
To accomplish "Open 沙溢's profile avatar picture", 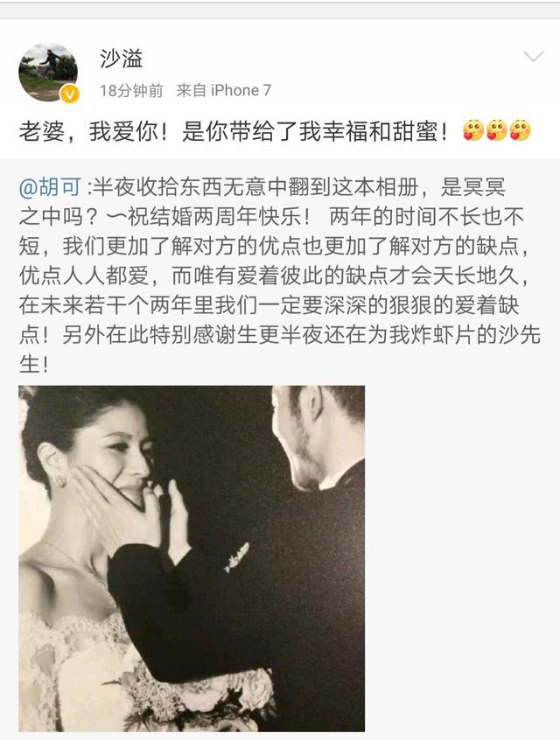I will 48,72.
